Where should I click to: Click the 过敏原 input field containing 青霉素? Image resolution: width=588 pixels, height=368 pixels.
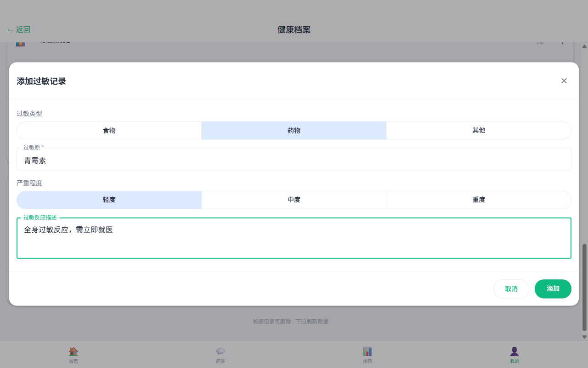294,161
